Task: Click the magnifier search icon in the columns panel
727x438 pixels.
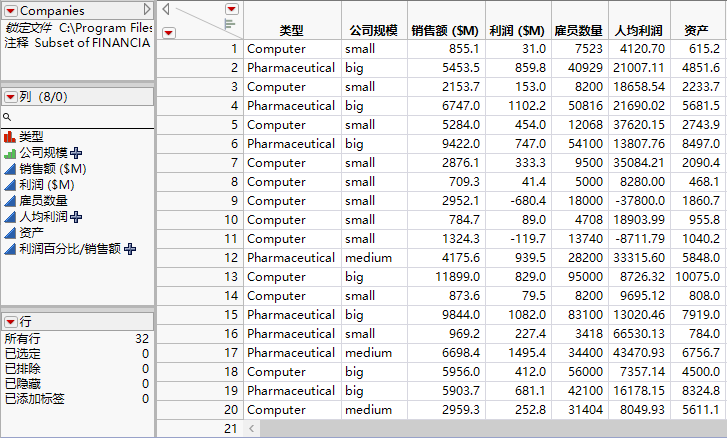Action: click(x=7, y=117)
